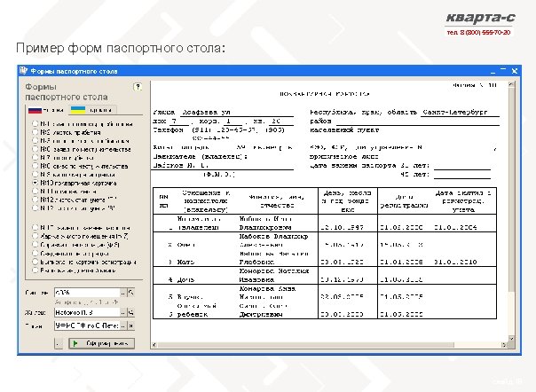Click inside the Здание input field
The height and width of the screenshot is (392, 536).
[87, 293]
